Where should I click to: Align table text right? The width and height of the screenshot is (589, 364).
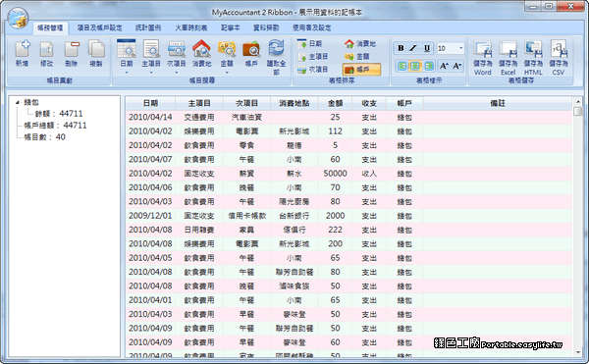[x=429, y=66]
